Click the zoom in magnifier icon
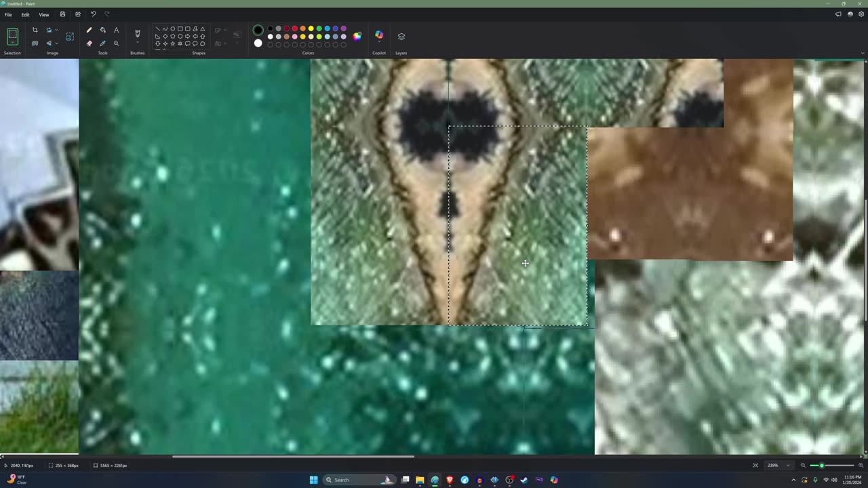 [860, 466]
